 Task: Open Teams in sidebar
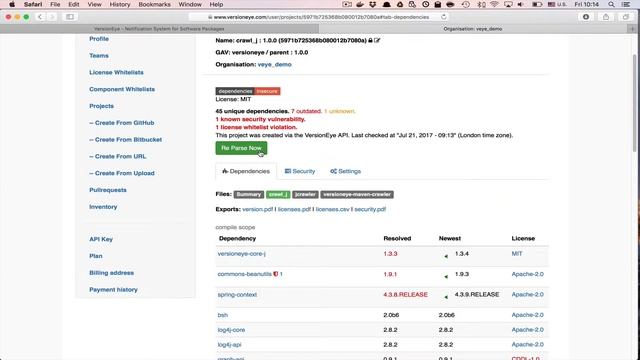(99, 56)
